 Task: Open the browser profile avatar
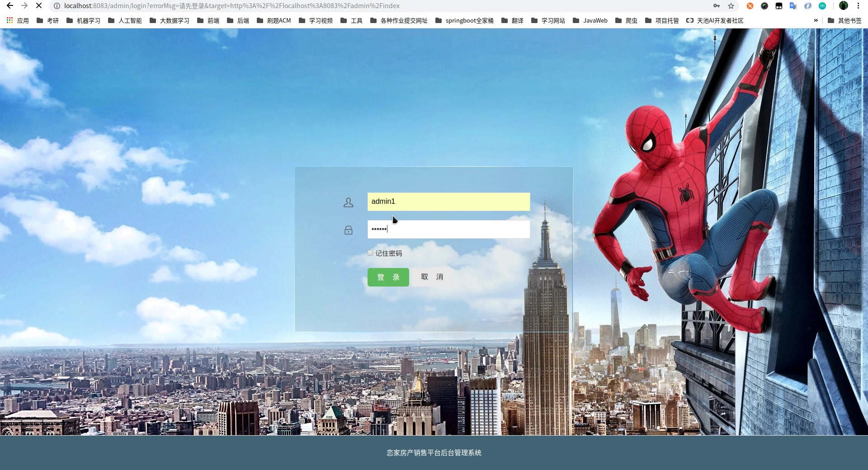(x=844, y=6)
